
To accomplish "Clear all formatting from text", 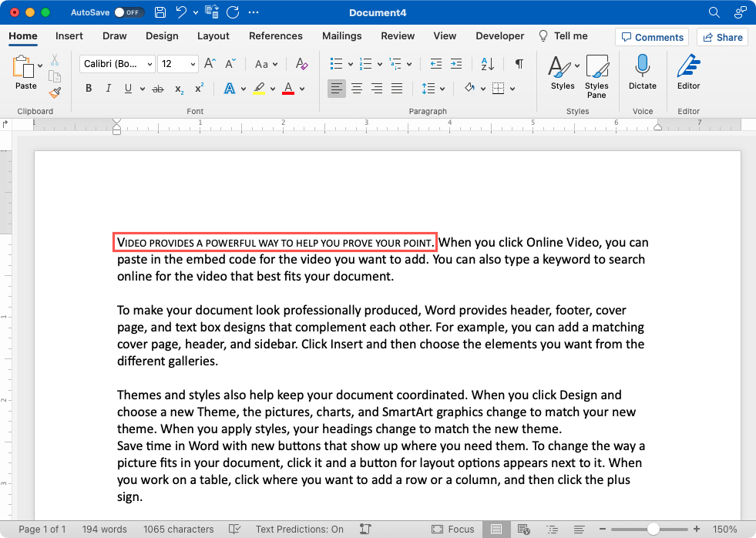I will [x=301, y=64].
